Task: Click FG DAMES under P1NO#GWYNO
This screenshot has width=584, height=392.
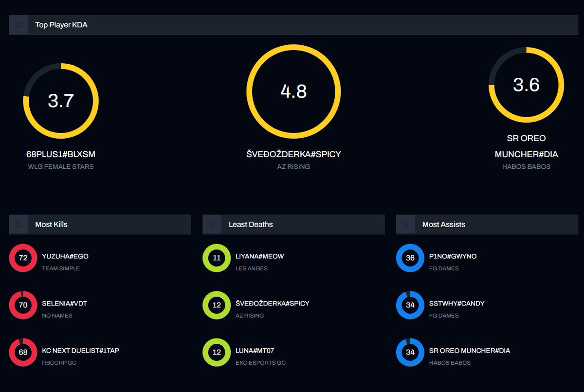Action: (x=444, y=268)
